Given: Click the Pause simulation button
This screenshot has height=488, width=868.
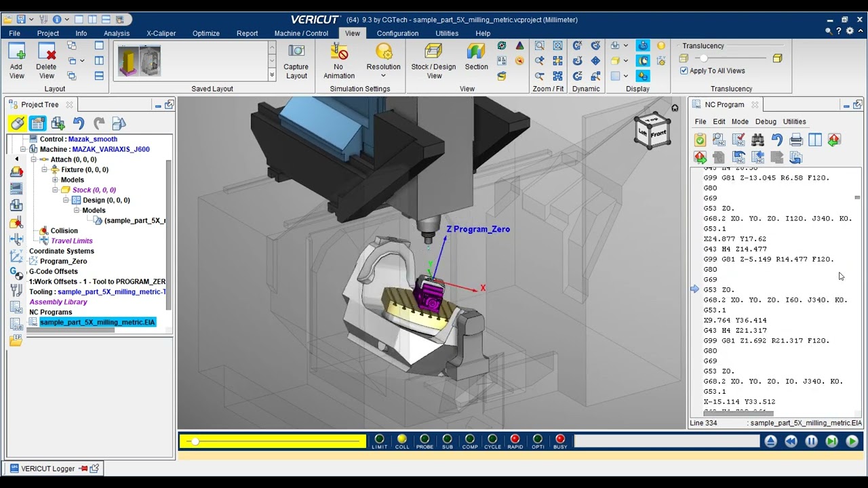Looking at the screenshot, I should point(811,441).
